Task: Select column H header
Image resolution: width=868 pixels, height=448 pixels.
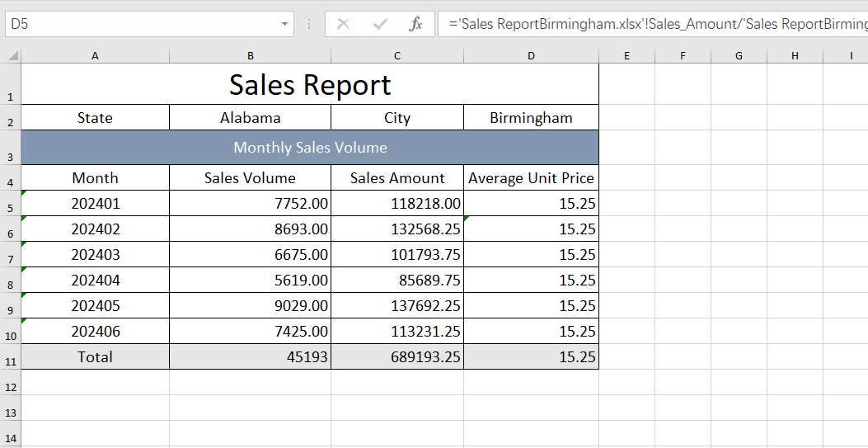Action: point(795,56)
